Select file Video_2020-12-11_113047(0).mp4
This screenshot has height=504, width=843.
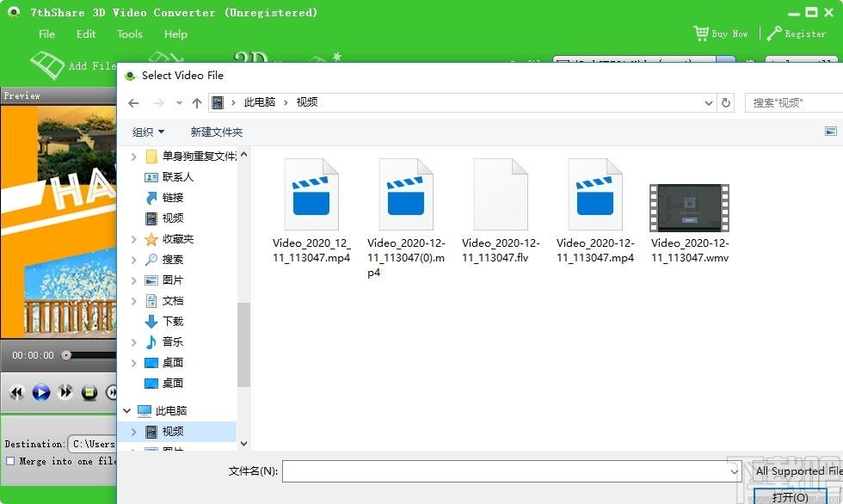click(406, 218)
